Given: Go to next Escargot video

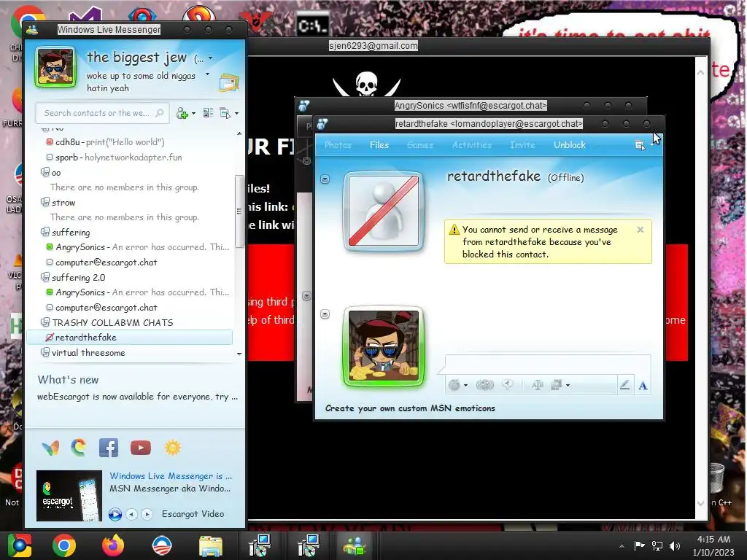Looking at the screenshot, I should click(x=147, y=514).
